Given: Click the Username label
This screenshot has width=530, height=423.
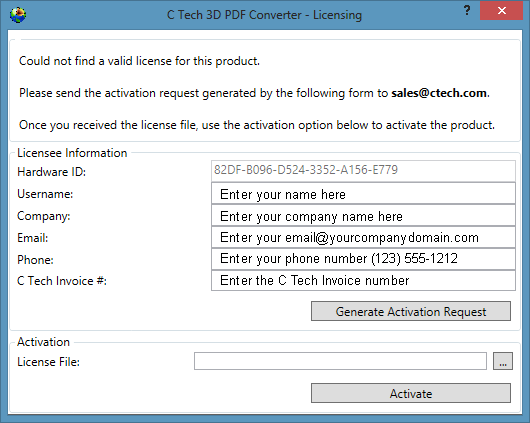Looking at the screenshot, I should click(x=45, y=194).
